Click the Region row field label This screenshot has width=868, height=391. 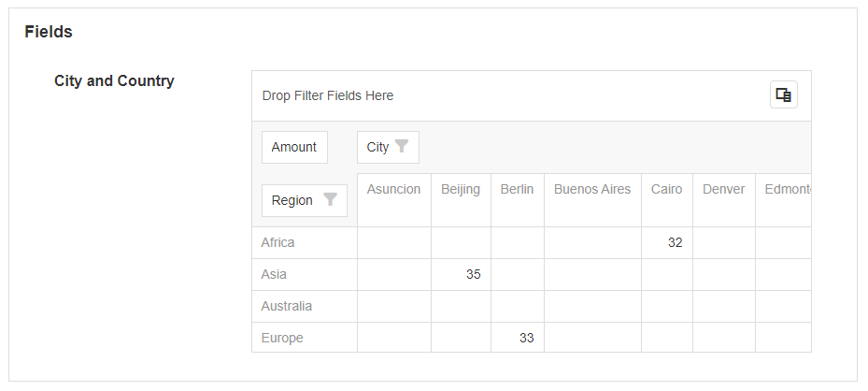[292, 200]
